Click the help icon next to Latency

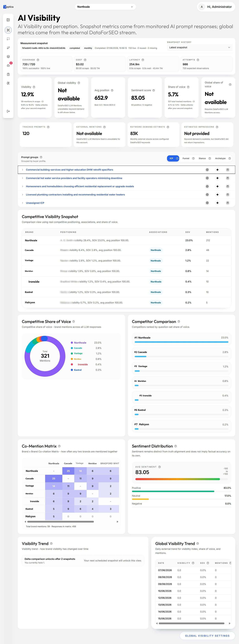(x=143, y=60)
